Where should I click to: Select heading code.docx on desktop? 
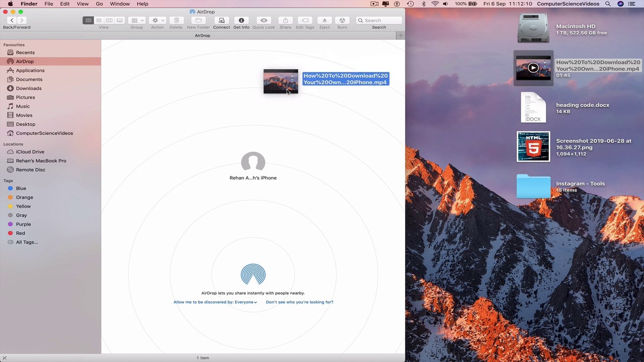tap(533, 108)
